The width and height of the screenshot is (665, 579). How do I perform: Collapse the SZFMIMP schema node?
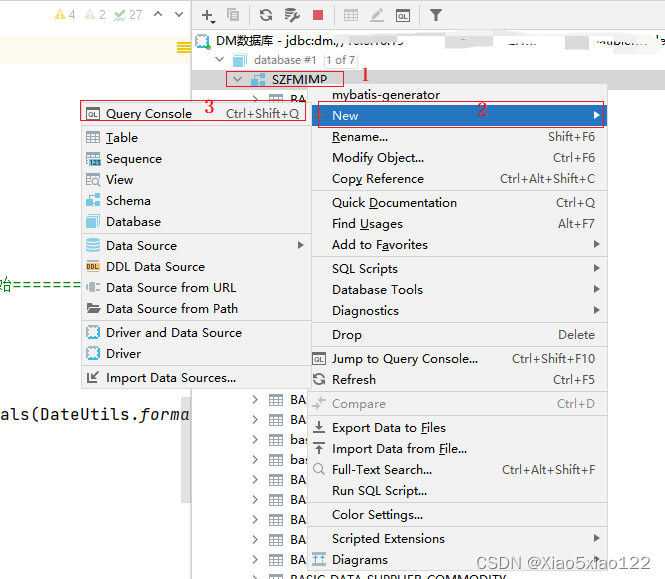238,79
